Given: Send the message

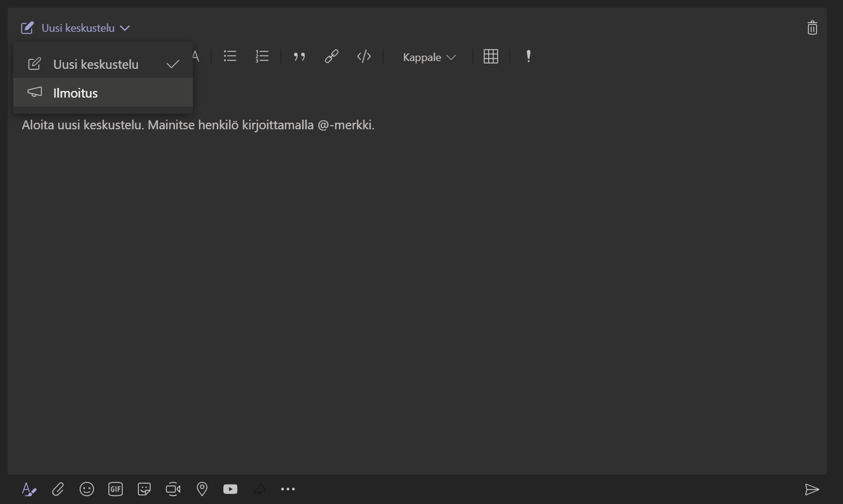Looking at the screenshot, I should (811, 490).
